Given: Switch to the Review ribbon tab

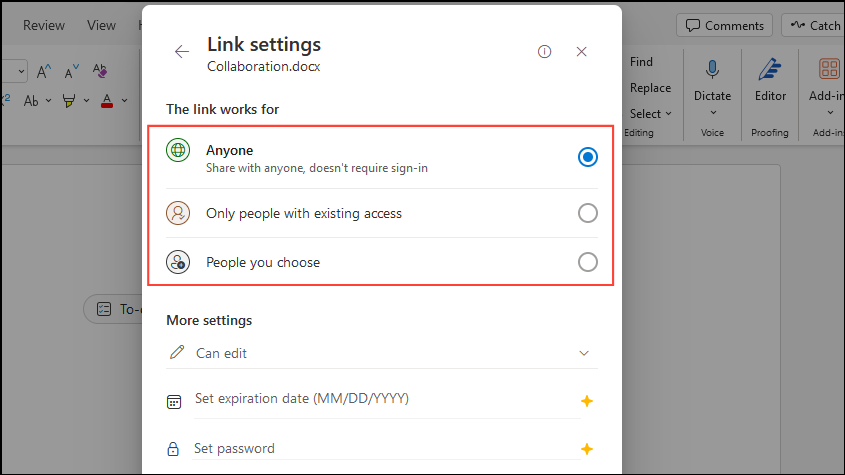Looking at the screenshot, I should coord(44,25).
